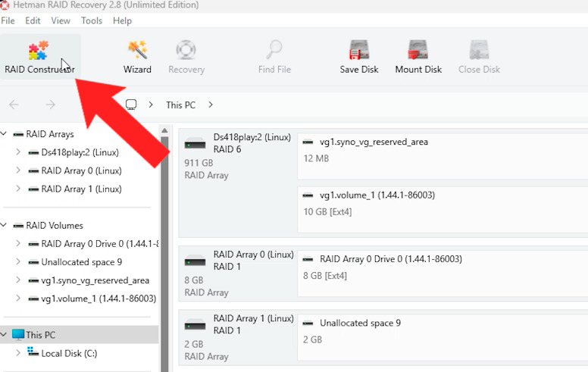Click the RAID Volumes tree group icon
Image resolution: width=588 pixels, height=372 pixels.
[x=18, y=226]
